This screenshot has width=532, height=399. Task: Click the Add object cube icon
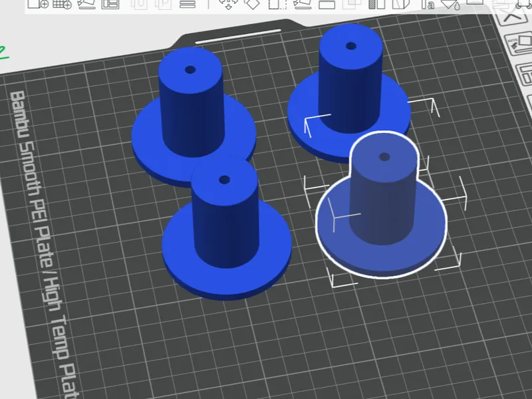38,4
